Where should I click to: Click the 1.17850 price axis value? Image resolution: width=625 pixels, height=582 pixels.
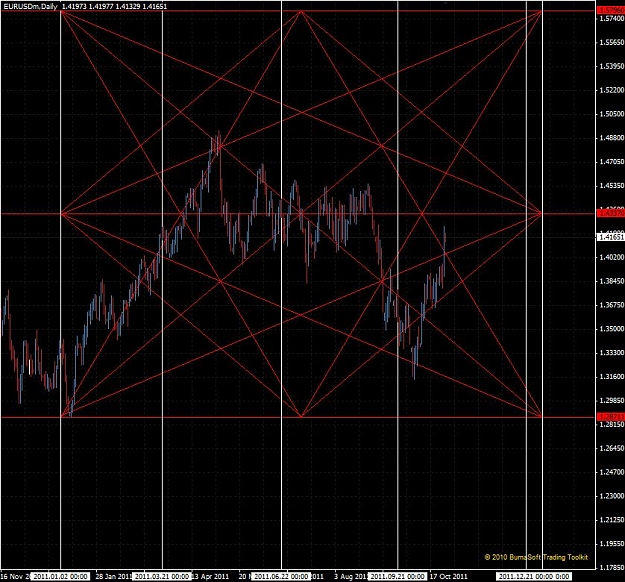pyautogui.click(x=612, y=568)
